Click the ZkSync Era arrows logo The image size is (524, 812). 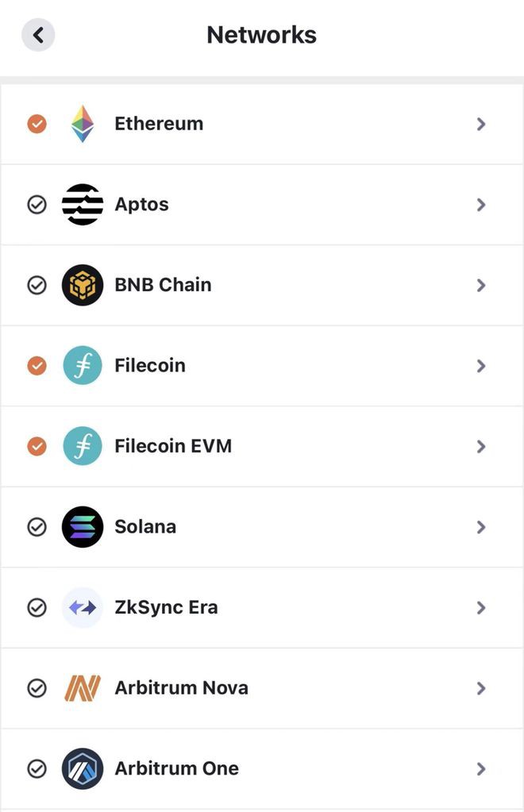[83, 608]
